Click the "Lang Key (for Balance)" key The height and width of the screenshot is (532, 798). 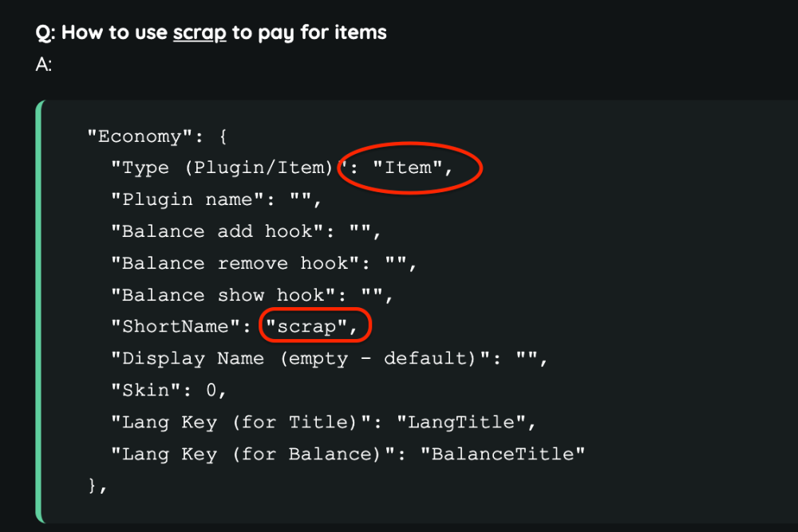pos(259,455)
